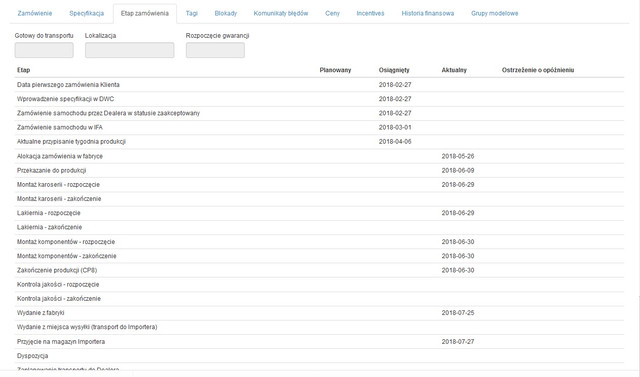Select Zakończenie produkcji (CP8) row
640x377 pixels.
tap(319, 271)
